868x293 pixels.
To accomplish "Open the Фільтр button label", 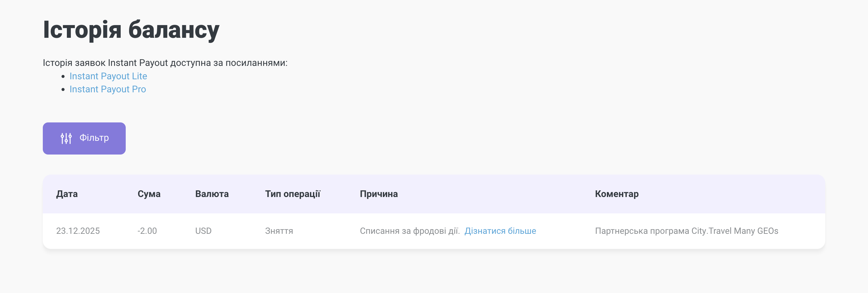I will pos(94,138).
